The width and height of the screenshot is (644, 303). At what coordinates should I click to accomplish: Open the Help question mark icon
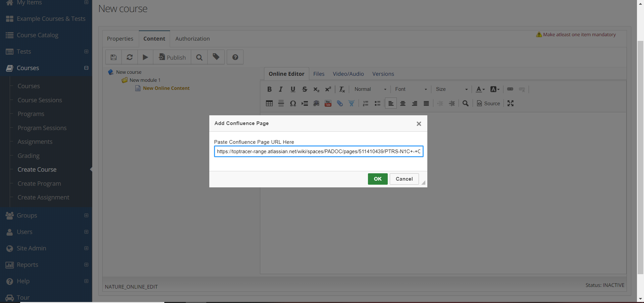pyautogui.click(x=235, y=57)
